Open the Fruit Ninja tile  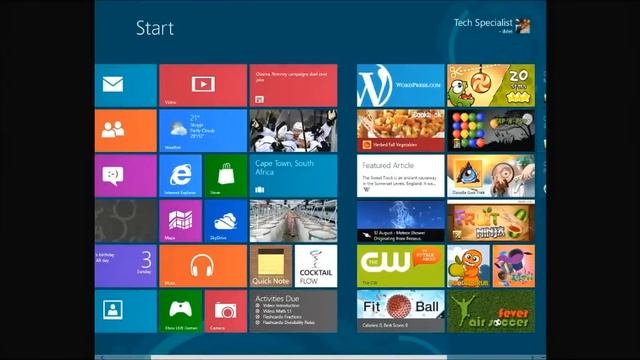coord(491,222)
